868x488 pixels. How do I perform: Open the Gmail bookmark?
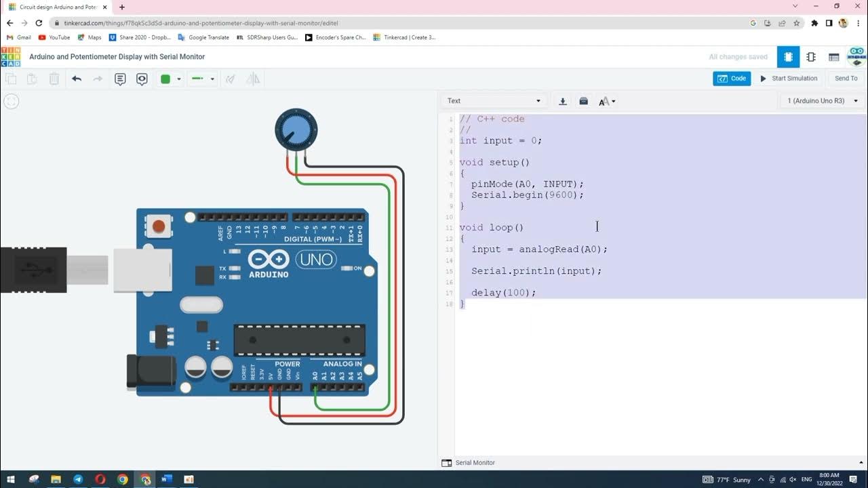click(18, 37)
